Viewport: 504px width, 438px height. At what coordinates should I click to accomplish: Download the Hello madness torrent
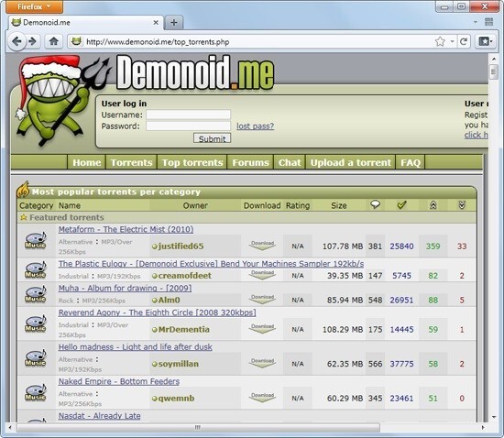point(262,363)
